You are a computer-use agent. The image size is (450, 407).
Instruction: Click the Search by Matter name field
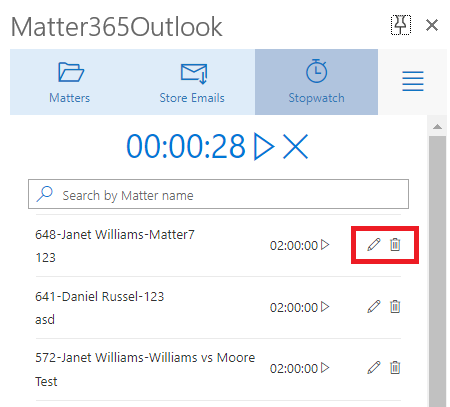218,194
